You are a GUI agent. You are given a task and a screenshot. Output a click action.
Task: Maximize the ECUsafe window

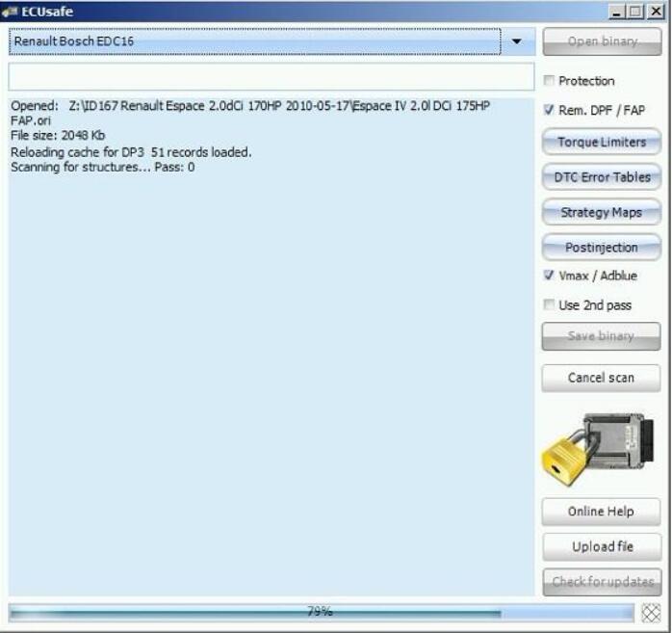(635, 12)
